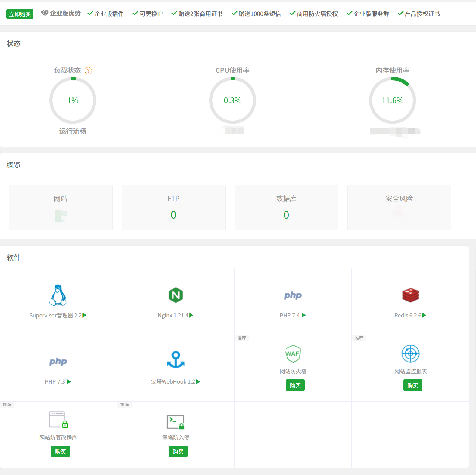Open the 数据库 overview card
The height and width of the screenshot is (475, 476).
(x=286, y=208)
